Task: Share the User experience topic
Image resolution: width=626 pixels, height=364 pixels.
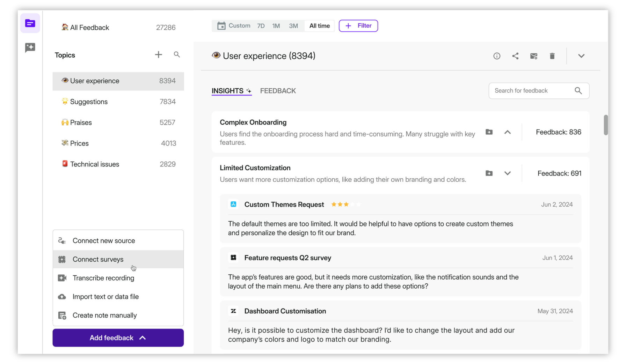Action: tap(515, 56)
